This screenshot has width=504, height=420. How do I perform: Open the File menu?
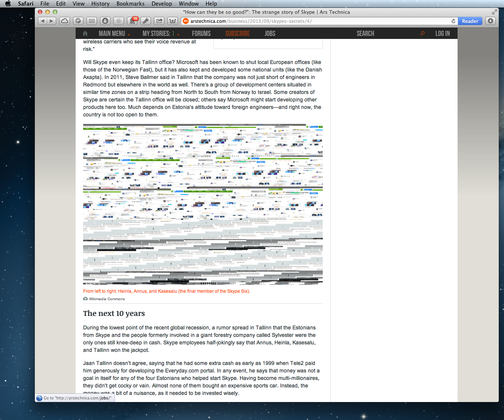45,4
